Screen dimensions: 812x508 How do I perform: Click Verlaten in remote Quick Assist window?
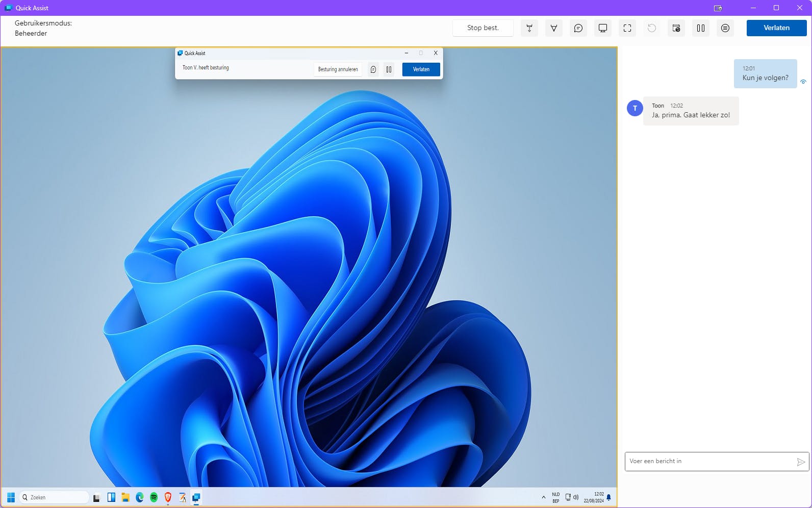pyautogui.click(x=421, y=69)
